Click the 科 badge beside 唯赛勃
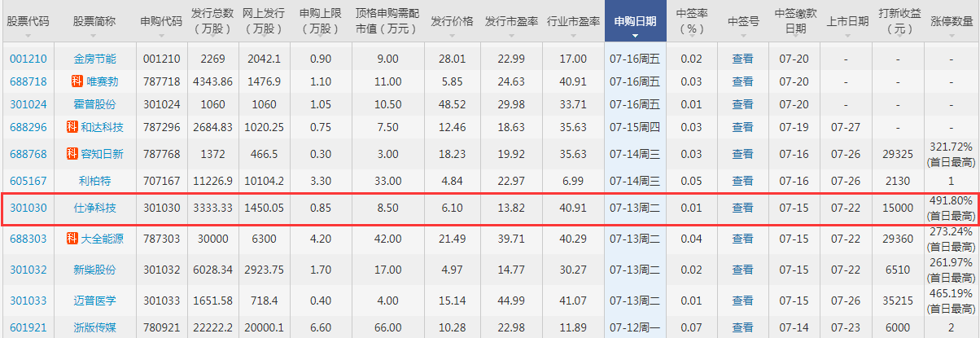 [78, 81]
